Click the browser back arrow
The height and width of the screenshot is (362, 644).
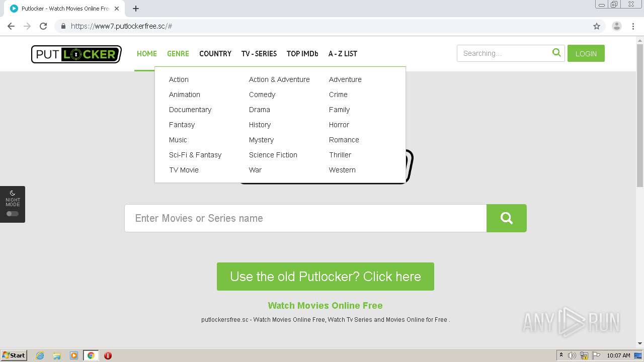tap(11, 26)
